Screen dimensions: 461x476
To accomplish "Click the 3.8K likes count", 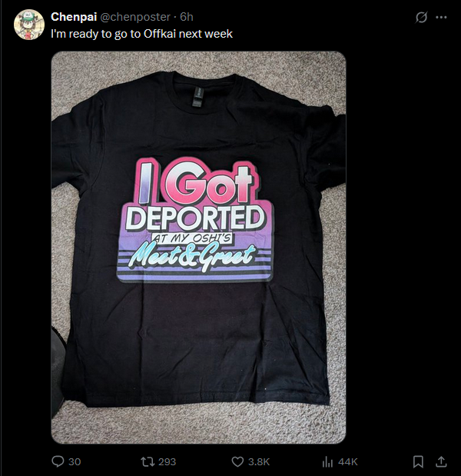I will (259, 461).
